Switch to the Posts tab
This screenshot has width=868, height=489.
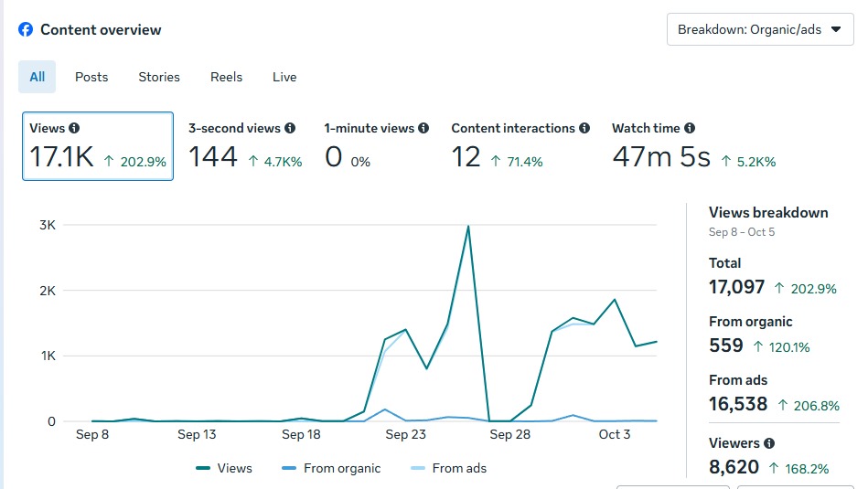(91, 77)
